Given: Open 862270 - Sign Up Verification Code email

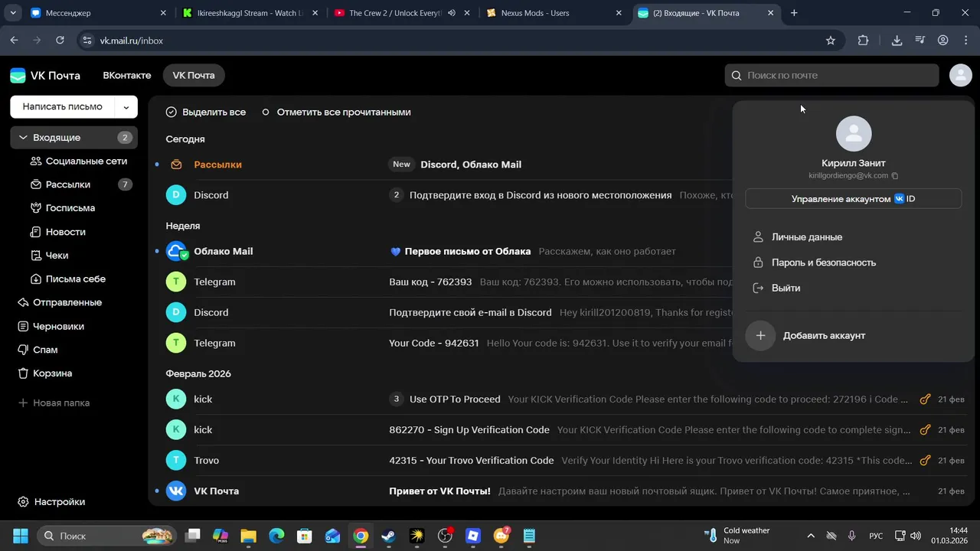Looking at the screenshot, I should (469, 430).
